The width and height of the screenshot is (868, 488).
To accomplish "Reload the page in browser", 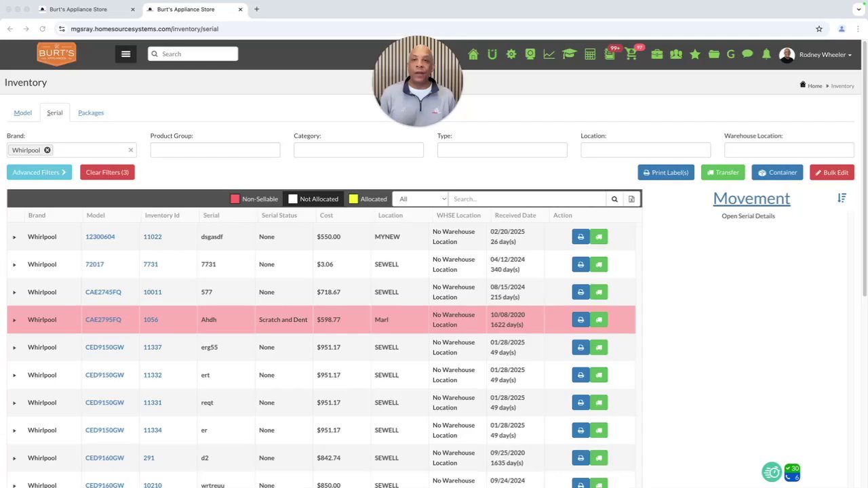I will 42,29.
